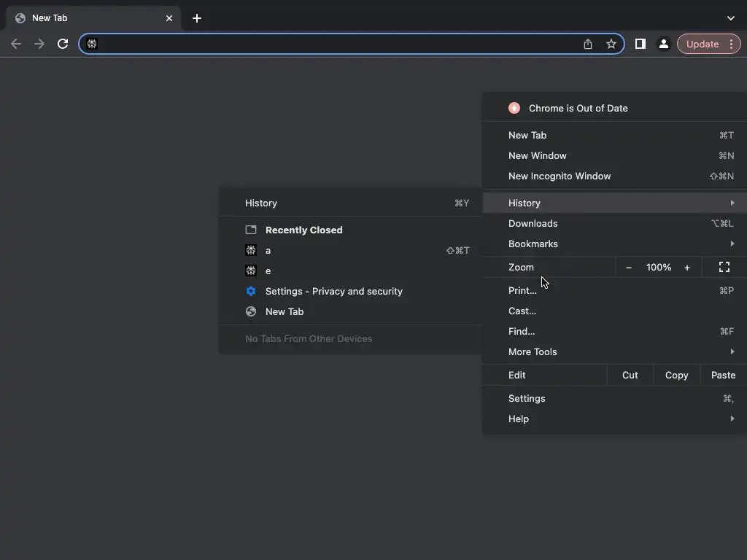Click the globe icon beside New Tab entry
Image resolution: width=747 pixels, height=560 pixels.
(251, 312)
